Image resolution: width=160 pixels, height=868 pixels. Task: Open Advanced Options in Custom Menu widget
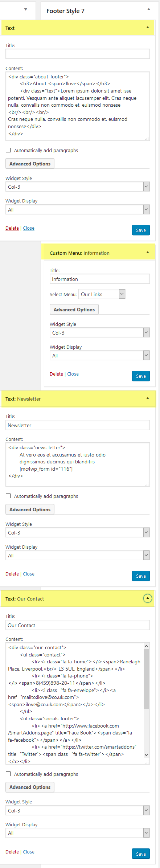point(74,310)
